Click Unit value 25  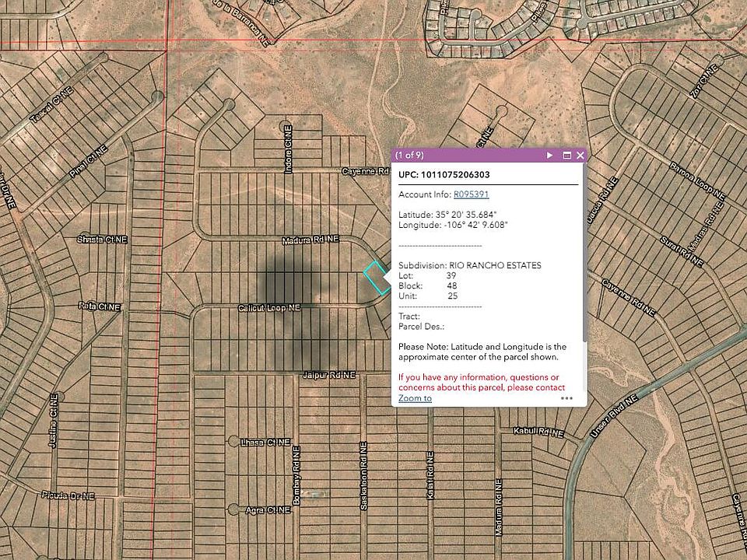[x=452, y=296]
